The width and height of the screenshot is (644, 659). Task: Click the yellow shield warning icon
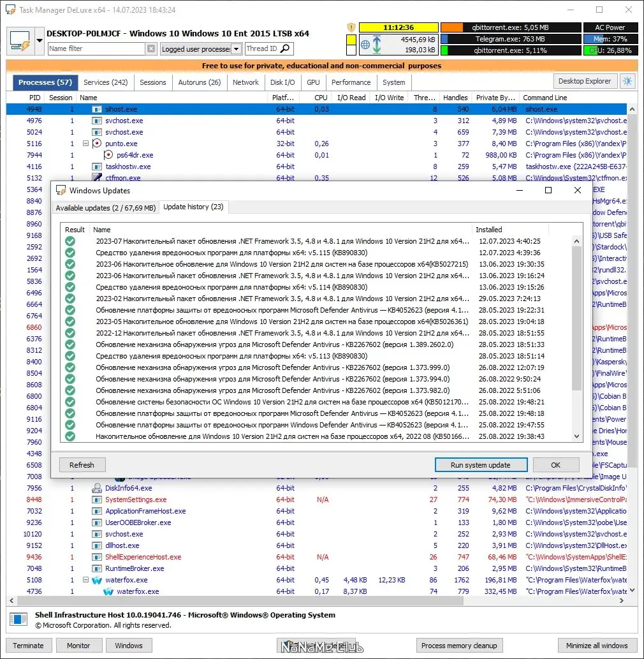click(351, 27)
